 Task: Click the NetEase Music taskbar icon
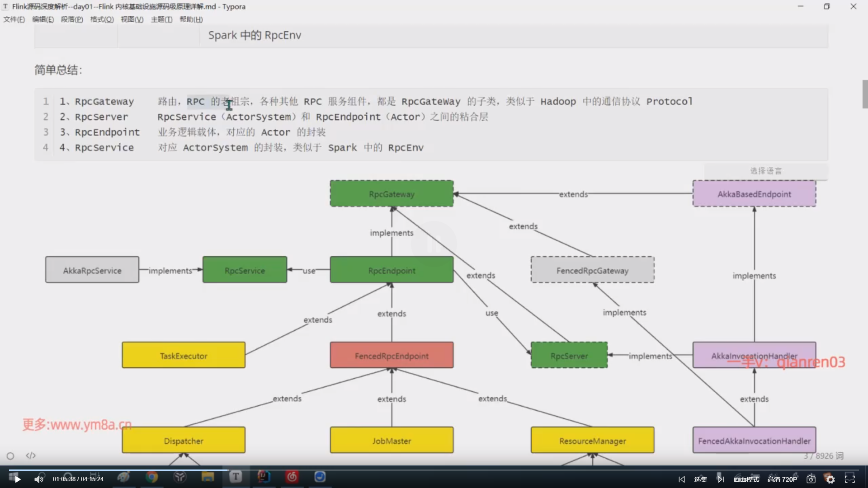pyautogui.click(x=292, y=477)
